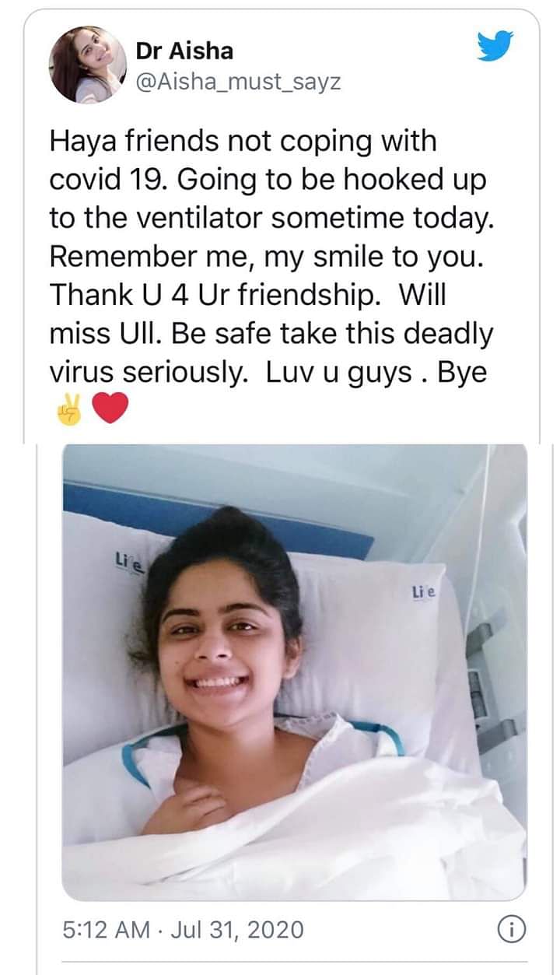The width and height of the screenshot is (560, 975).
Task: Click the word 'ventilator' in the tweet
Action: 201,219
